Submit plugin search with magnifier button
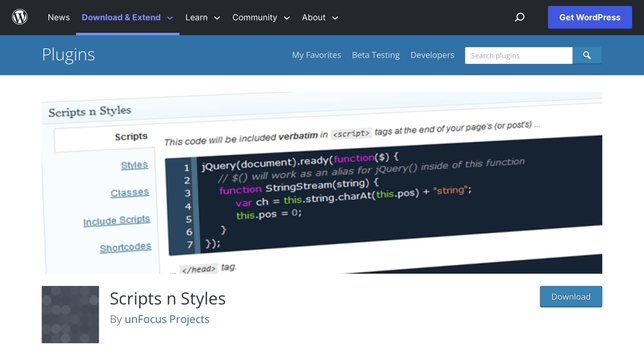Screen dimensions: 644x351 [x=587, y=55]
